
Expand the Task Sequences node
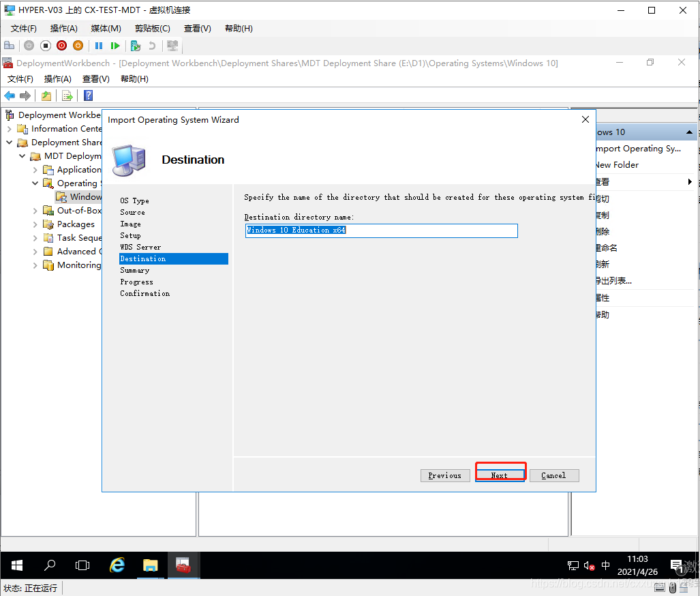click(x=35, y=238)
